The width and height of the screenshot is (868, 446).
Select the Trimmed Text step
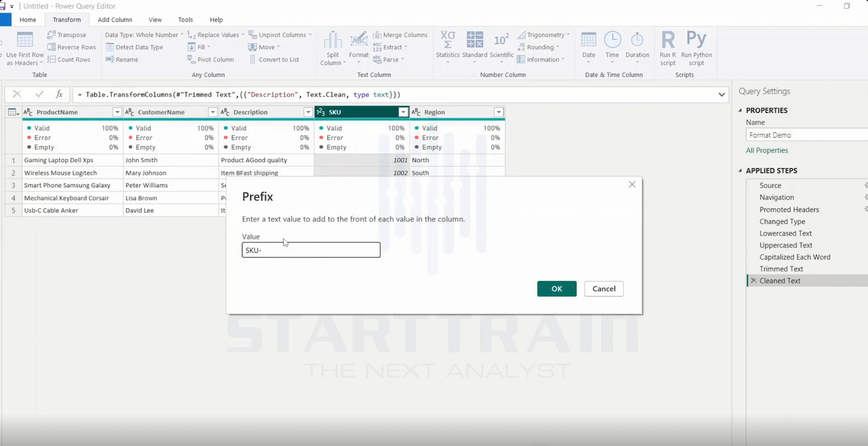[781, 269]
